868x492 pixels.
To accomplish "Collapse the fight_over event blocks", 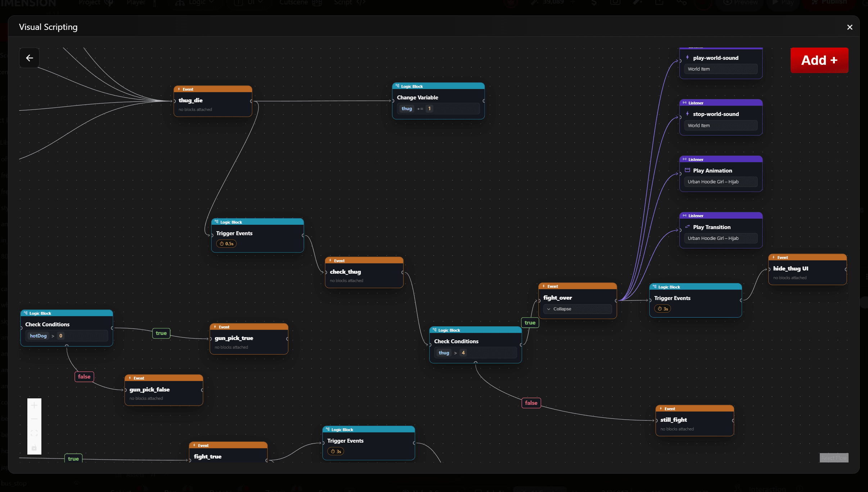I will point(577,309).
